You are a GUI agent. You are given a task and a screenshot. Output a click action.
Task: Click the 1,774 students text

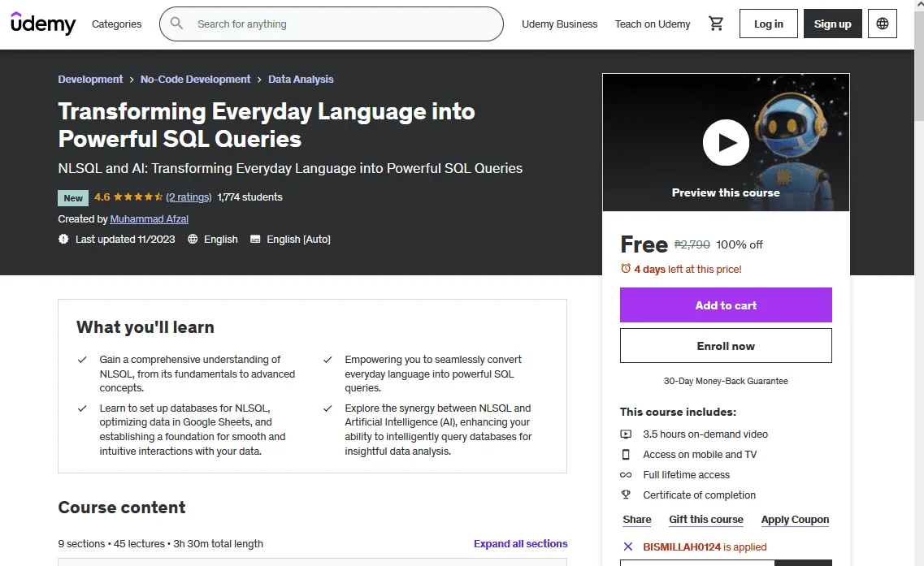pyautogui.click(x=249, y=197)
